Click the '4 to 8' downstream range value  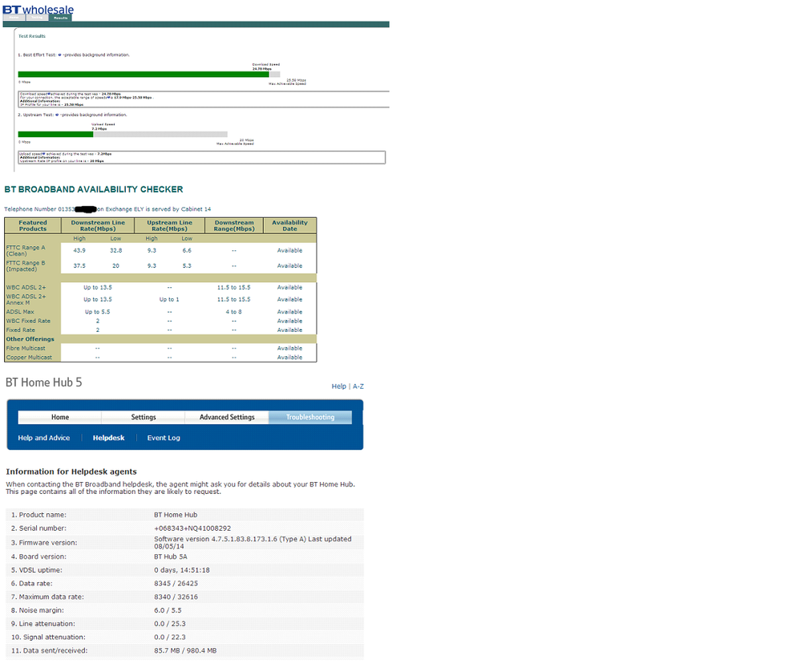pyautogui.click(x=234, y=312)
